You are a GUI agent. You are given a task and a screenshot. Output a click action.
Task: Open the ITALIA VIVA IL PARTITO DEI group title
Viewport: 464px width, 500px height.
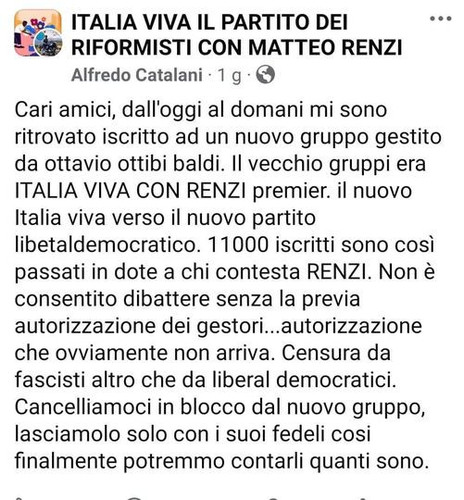(x=210, y=22)
